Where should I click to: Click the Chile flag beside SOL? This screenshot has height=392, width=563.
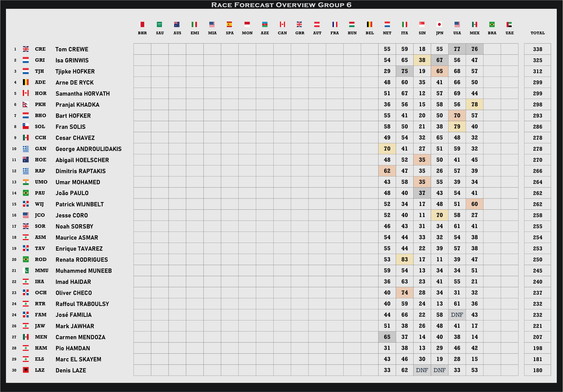tap(26, 126)
